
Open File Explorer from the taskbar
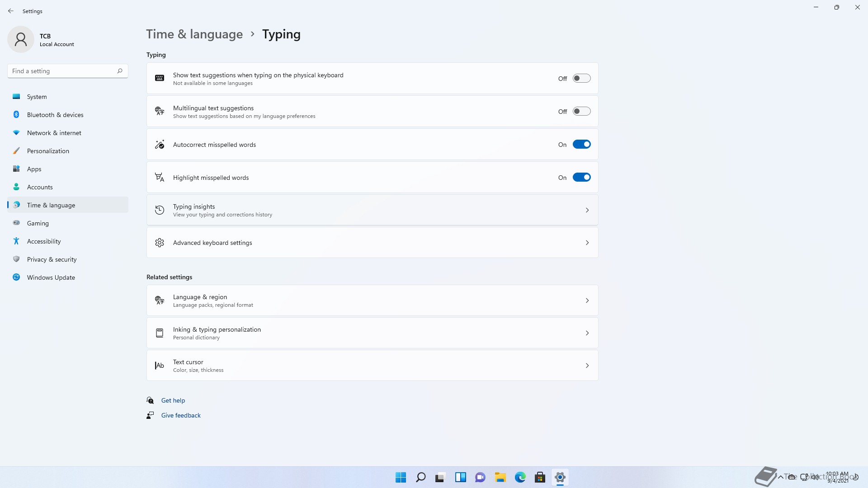pos(500,477)
